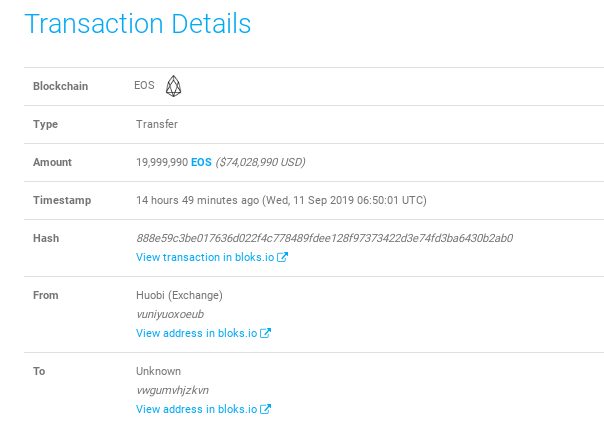Open the Huobi sender address in bloks.io
The image size is (604, 442).
click(x=203, y=333)
